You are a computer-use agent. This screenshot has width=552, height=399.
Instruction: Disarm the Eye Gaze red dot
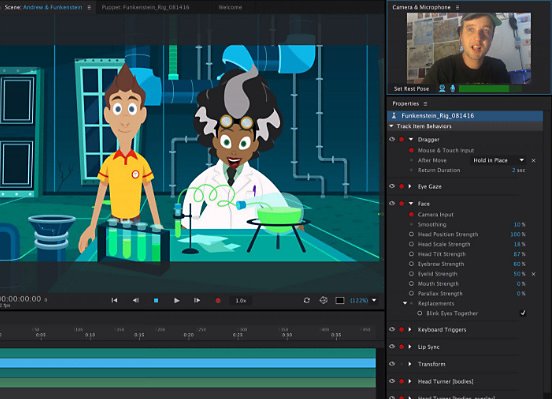coord(401,186)
